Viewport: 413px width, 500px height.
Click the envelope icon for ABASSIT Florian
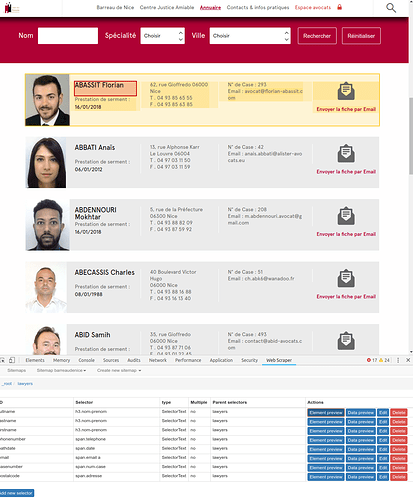tap(346, 91)
